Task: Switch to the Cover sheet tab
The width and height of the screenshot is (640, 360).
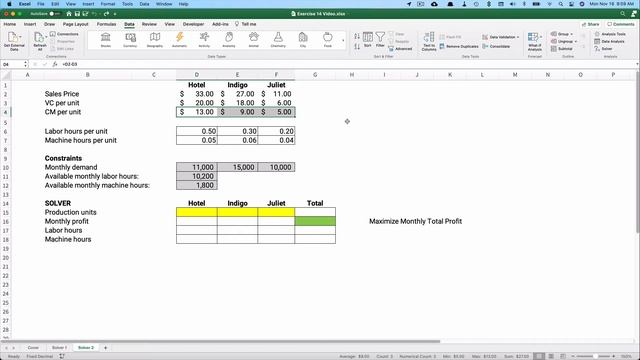Action: (x=33, y=348)
